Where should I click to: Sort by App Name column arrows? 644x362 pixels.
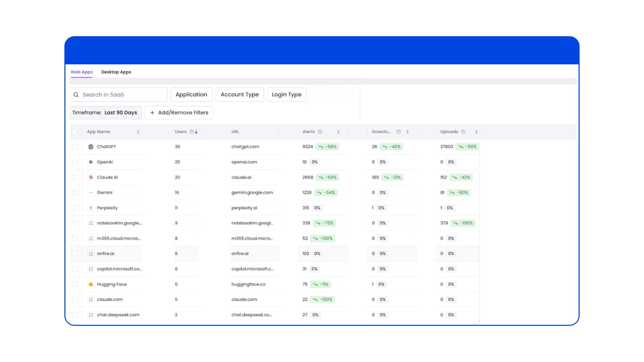coord(138,132)
